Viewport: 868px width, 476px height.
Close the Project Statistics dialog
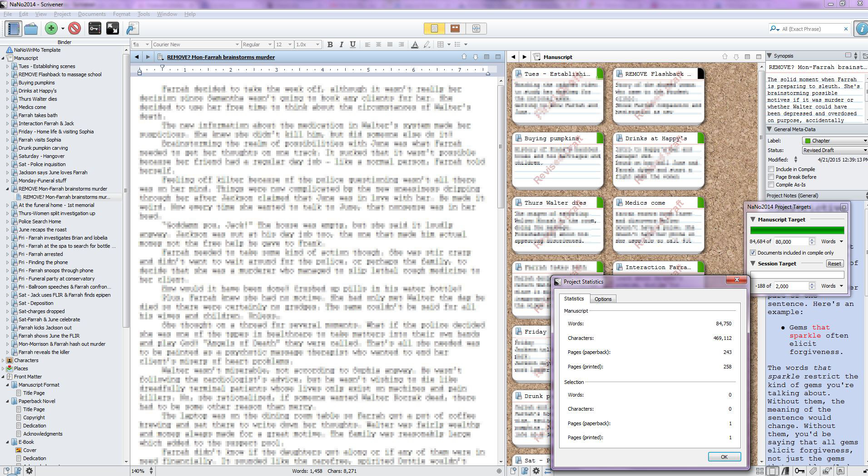click(x=737, y=280)
